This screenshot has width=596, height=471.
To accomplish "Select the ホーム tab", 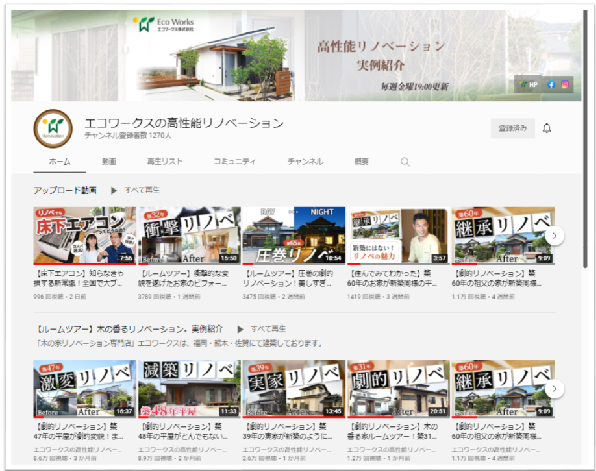I will (x=60, y=162).
